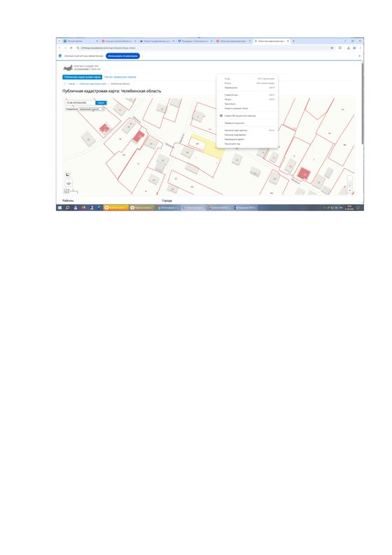
Task: Click the map measurement tool icon above the layers icon
Action: (x=68, y=174)
